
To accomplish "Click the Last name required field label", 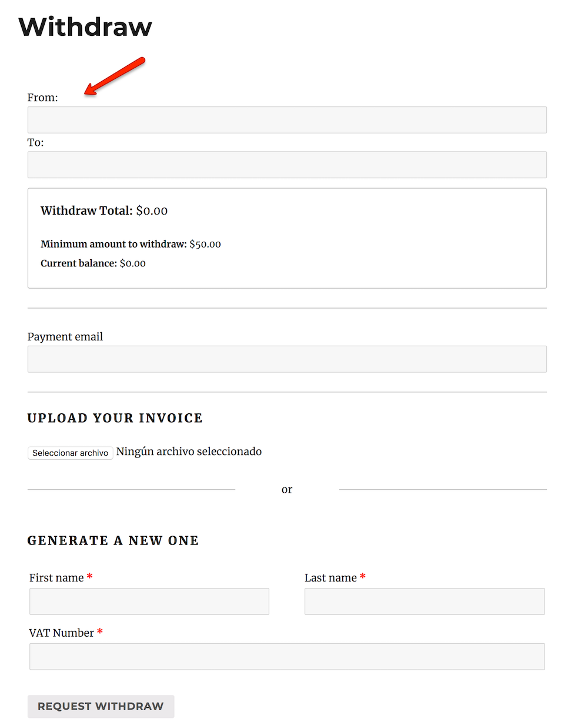I will (332, 577).
